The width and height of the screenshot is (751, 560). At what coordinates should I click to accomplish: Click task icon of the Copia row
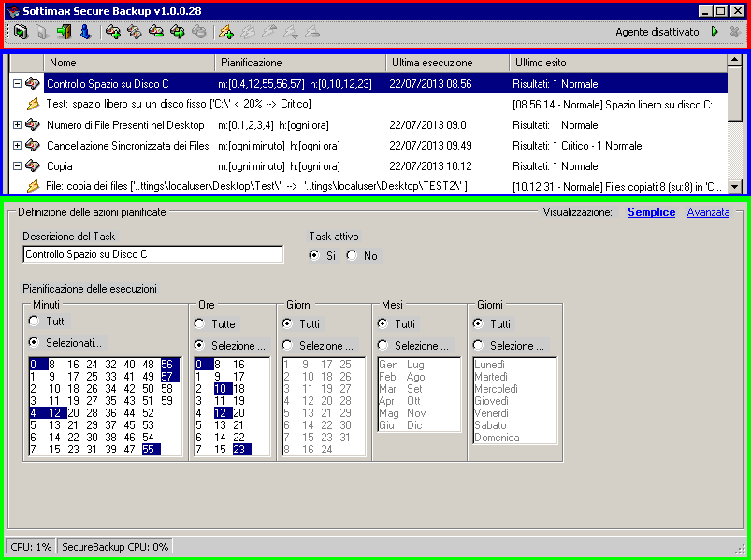(32, 165)
